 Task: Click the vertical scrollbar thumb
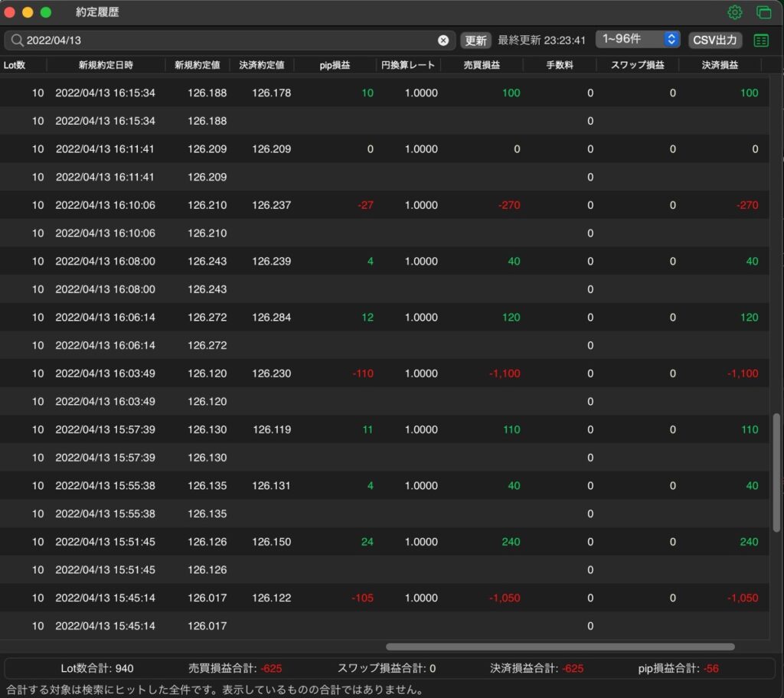(776, 472)
